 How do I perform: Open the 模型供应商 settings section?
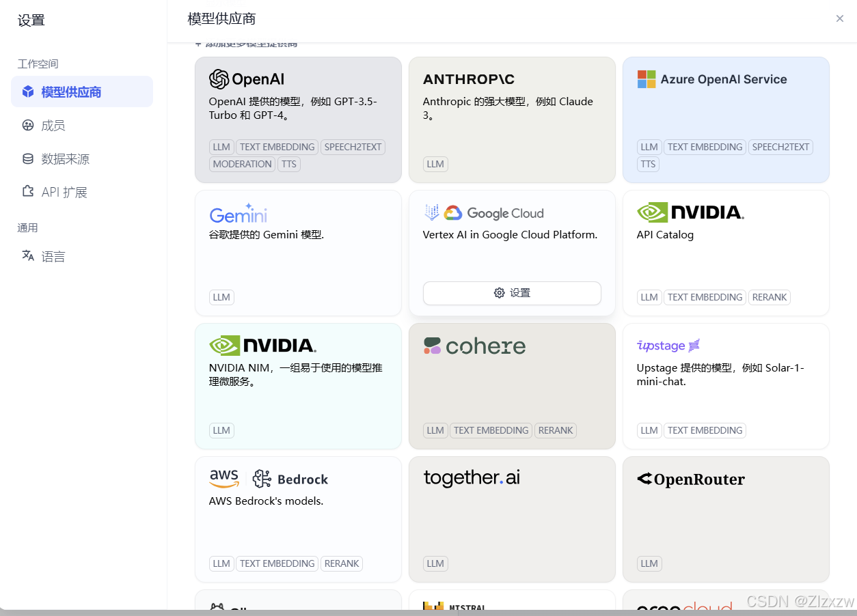[x=82, y=92]
